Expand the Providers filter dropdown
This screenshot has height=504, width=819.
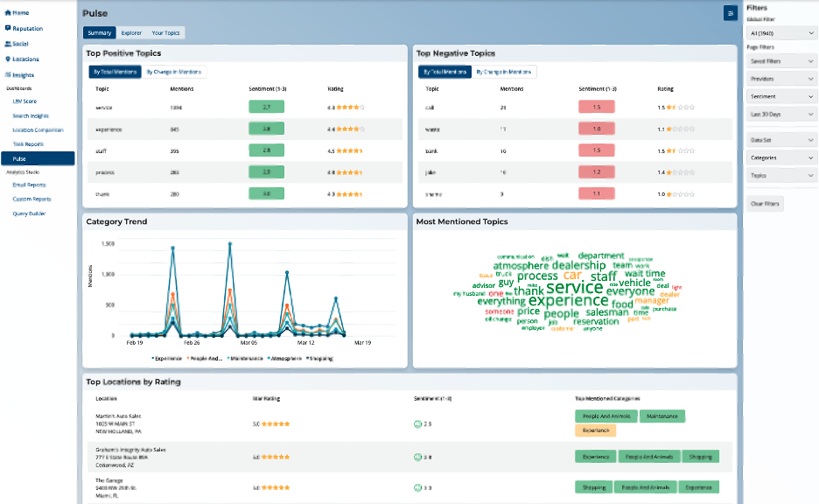781,79
